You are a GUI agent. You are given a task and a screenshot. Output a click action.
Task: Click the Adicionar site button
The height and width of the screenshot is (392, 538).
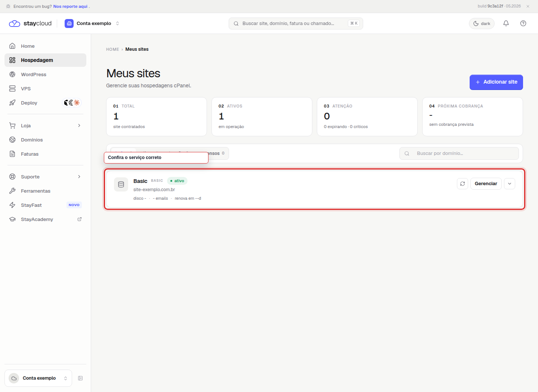[x=496, y=82]
